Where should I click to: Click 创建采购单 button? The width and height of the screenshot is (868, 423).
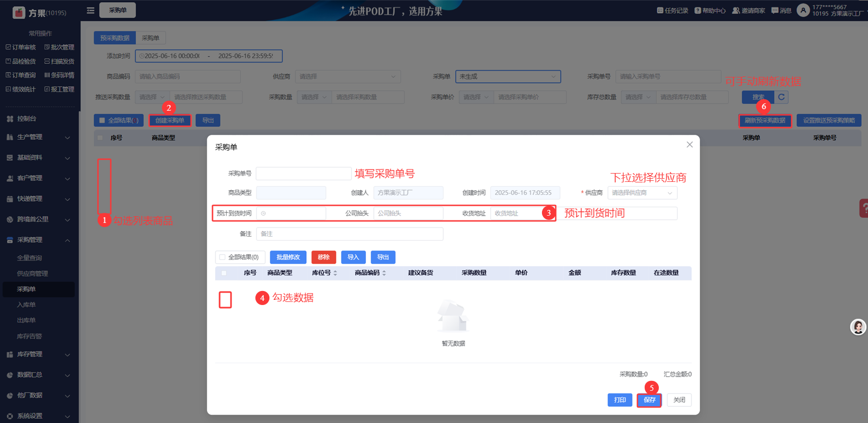pos(170,121)
